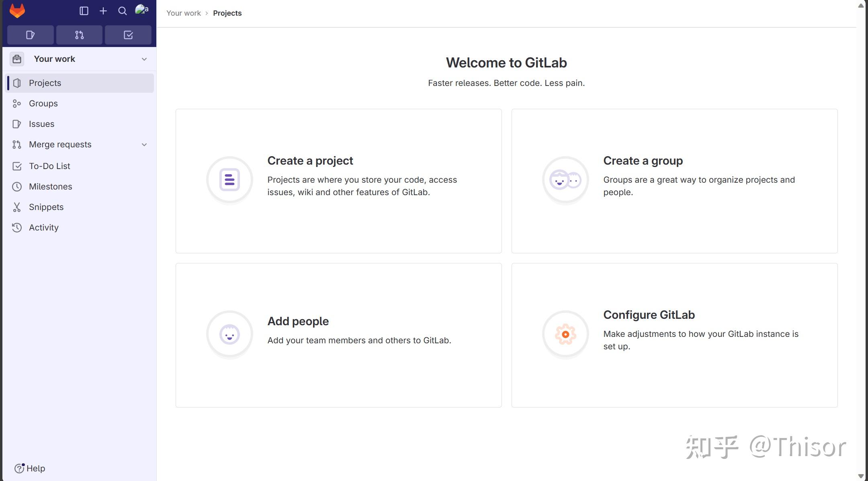Open the Help link
Screen dimensions: 868x481
click(x=30, y=468)
